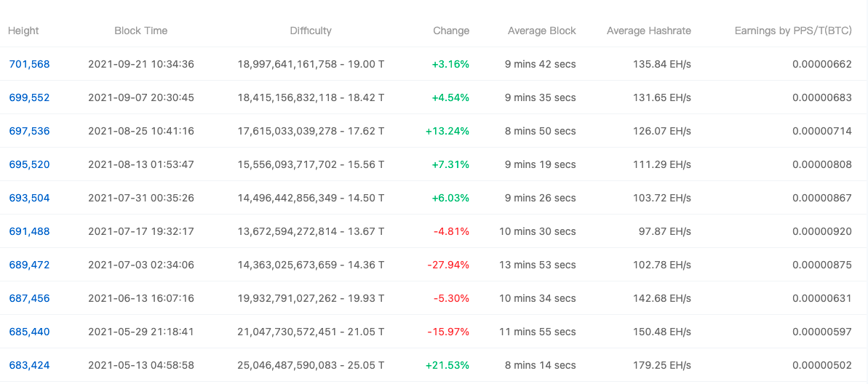View block 689,472
Screen dimensions: 868x384
click(29, 265)
